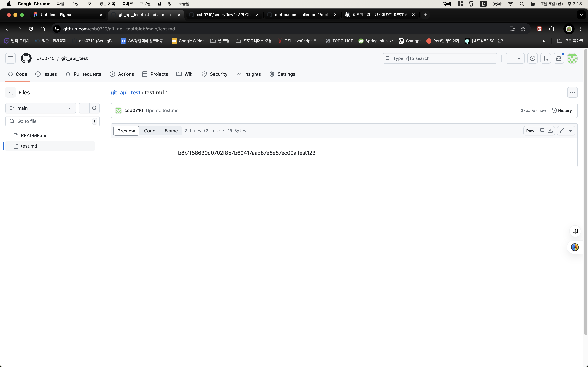Open the GitHub homepage logo

[26, 58]
